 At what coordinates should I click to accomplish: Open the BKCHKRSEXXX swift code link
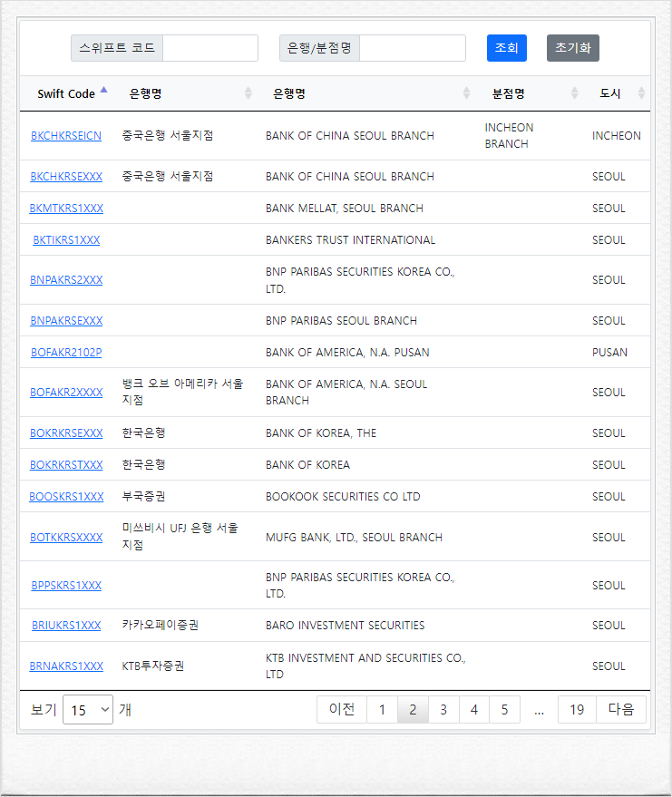click(66, 177)
